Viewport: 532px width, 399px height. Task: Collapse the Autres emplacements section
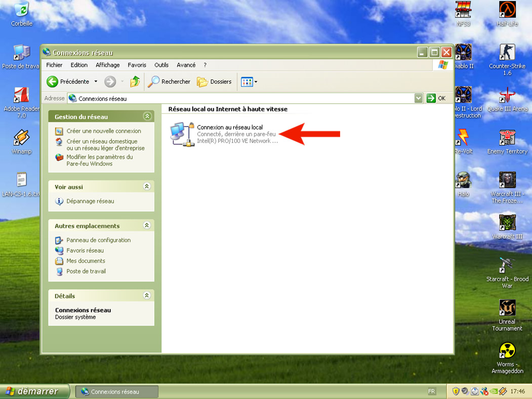pyautogui.click(x=147, y=226)
